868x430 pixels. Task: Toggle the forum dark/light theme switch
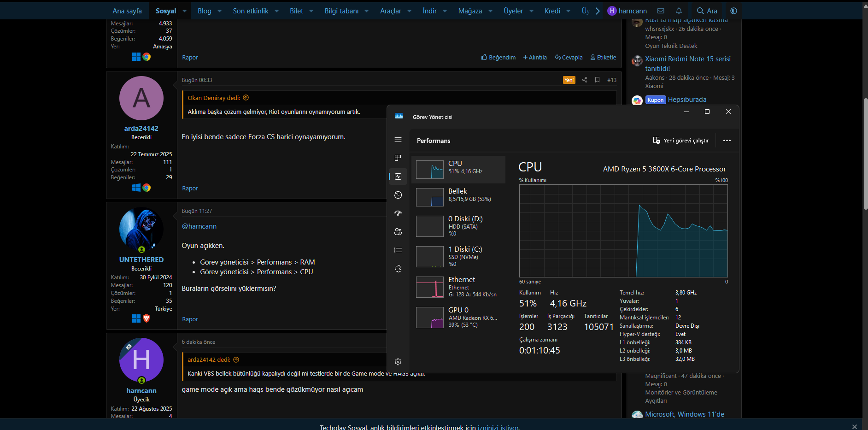(734, 11)
